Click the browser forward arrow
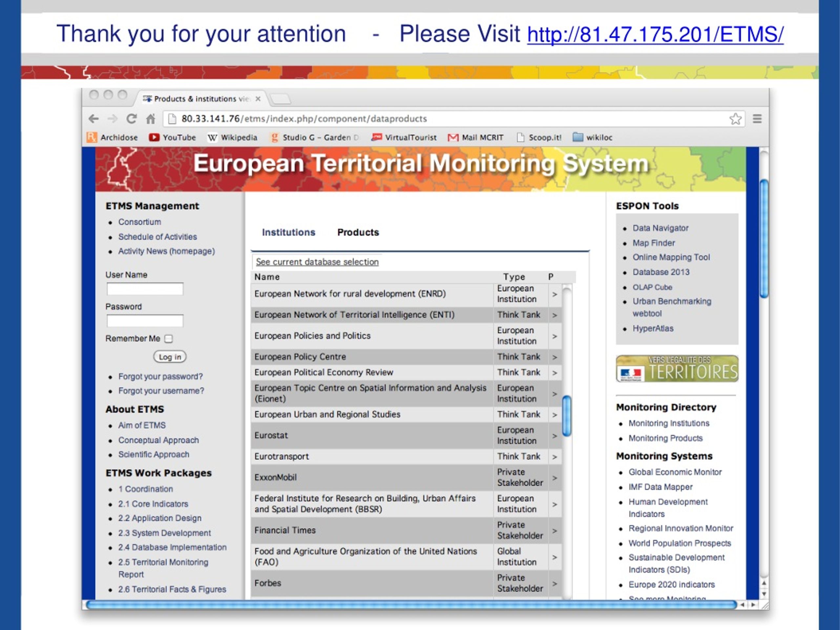 pos(113,119)
